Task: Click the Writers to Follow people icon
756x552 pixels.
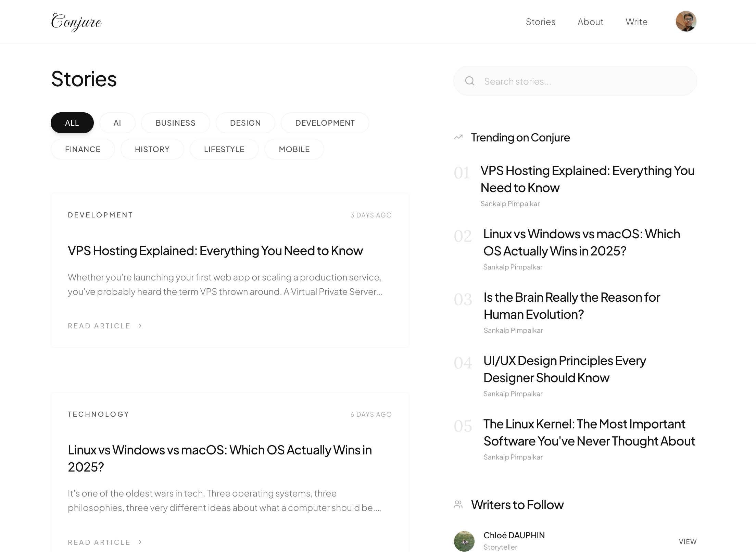Action: tap(458, 504)
